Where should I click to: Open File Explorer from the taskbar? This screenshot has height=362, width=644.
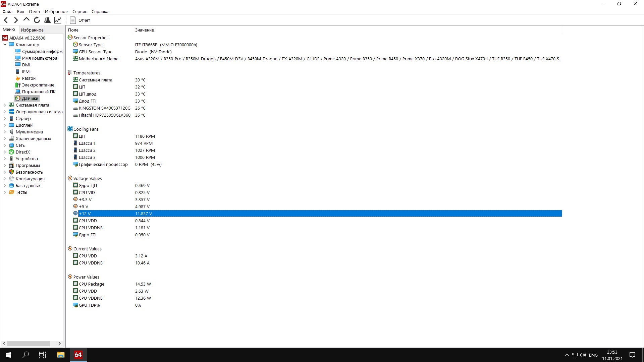pos(61,355)
